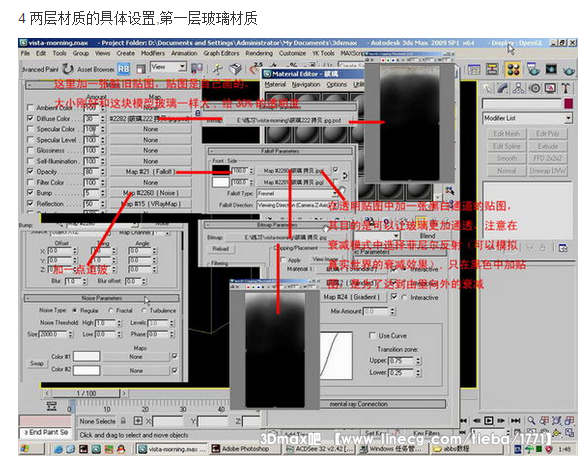The width and height of the screenshot is (581, 456).
Task: Open Render Scene teapot dialog icon
Action: click(x=533, y=69)
